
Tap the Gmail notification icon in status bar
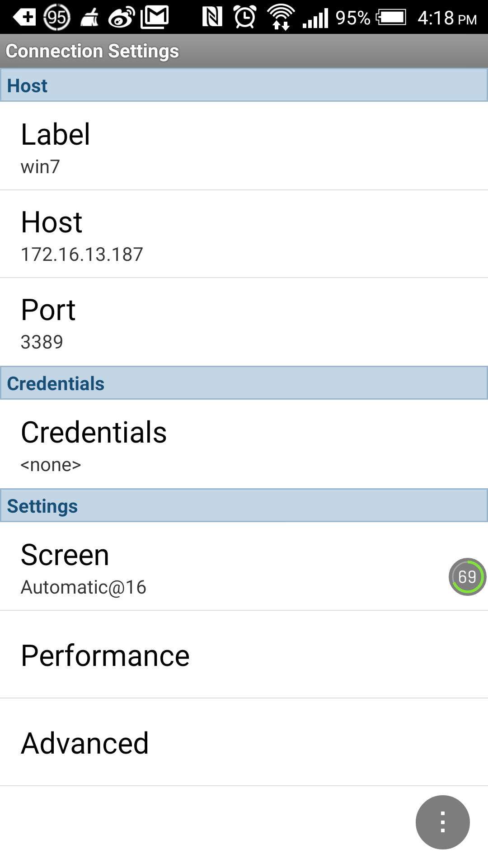[155, 17]
